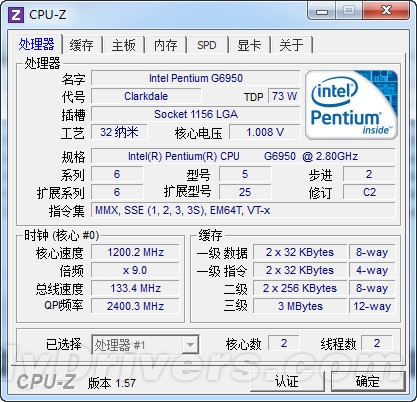The image size is (417, 402).
Task: Click the L1 data cache 2 x 32 KBytes value
Action: point(300,252)
